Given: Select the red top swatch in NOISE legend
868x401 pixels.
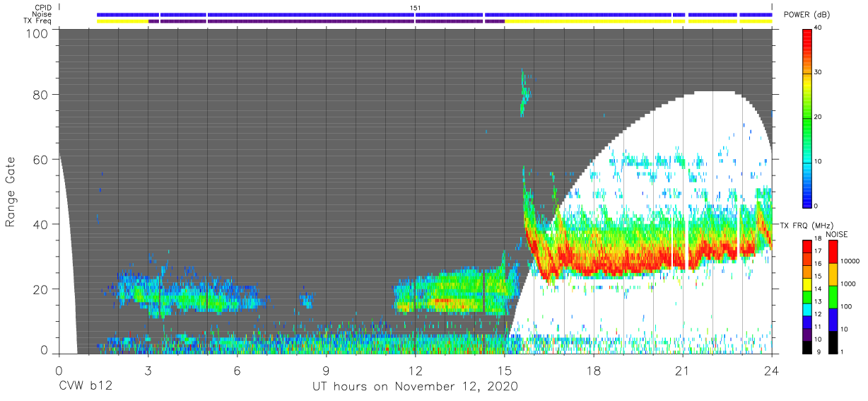Looking at the screenshot, I should 833,252.
